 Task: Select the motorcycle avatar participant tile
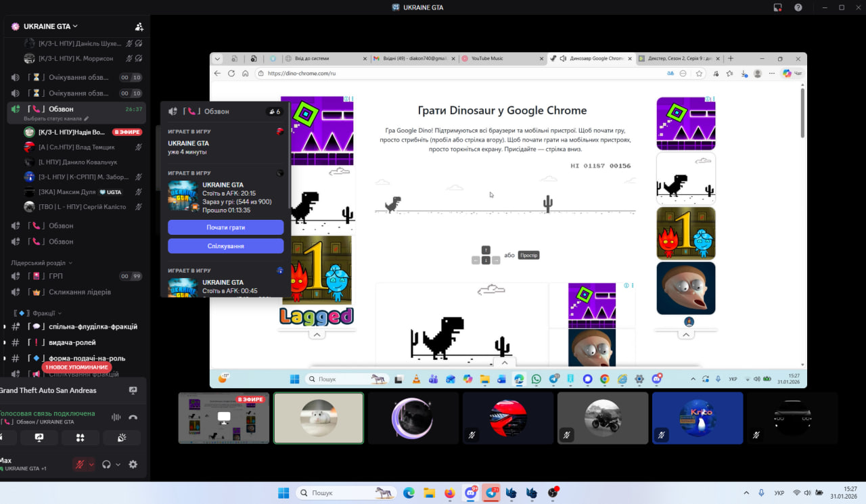(602, 418)
